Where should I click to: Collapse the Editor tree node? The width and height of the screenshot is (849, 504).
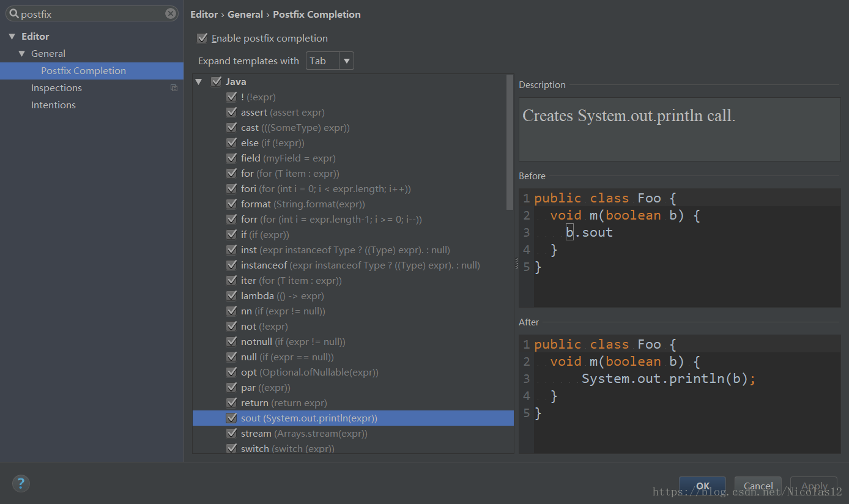11,37
